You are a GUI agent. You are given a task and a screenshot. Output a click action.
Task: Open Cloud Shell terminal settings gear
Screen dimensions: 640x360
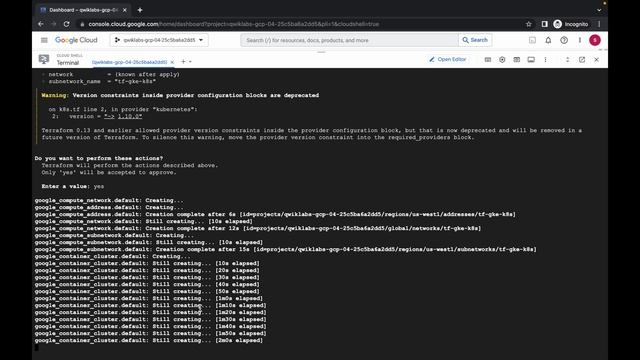pyautogui.click(x=502, y=60)
